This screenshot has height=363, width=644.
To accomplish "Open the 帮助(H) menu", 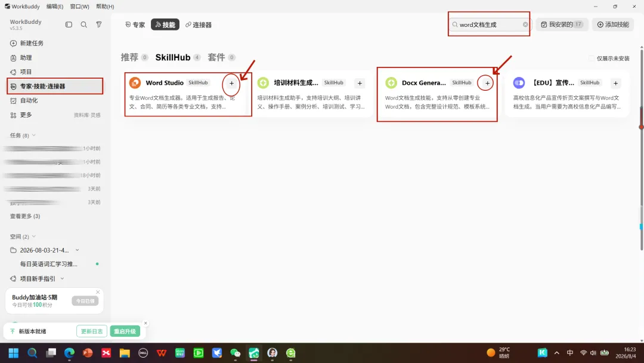I will (105, 7).
